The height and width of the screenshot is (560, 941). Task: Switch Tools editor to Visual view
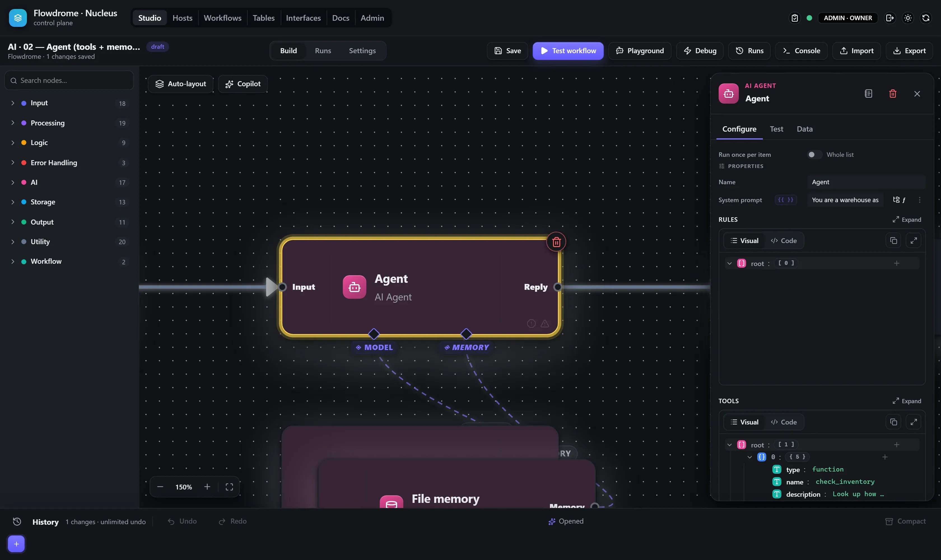pos(744,422)
